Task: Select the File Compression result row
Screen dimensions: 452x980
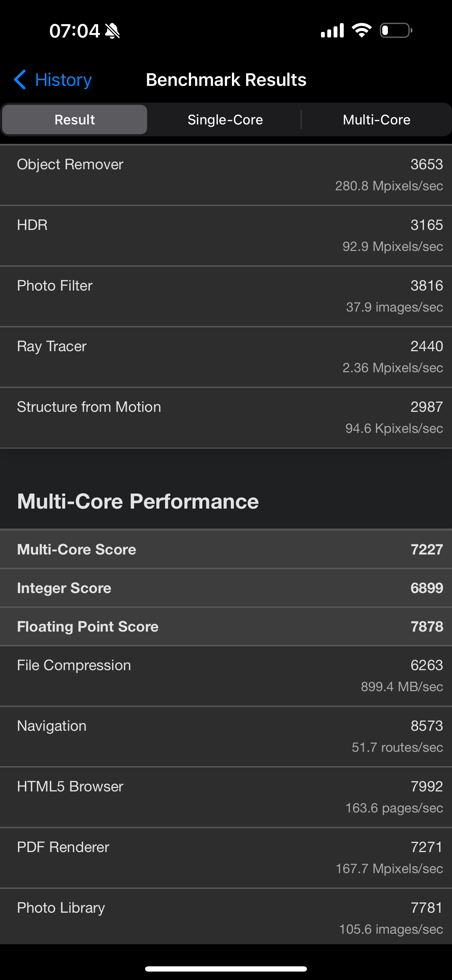Action: [x=226, y=676]
